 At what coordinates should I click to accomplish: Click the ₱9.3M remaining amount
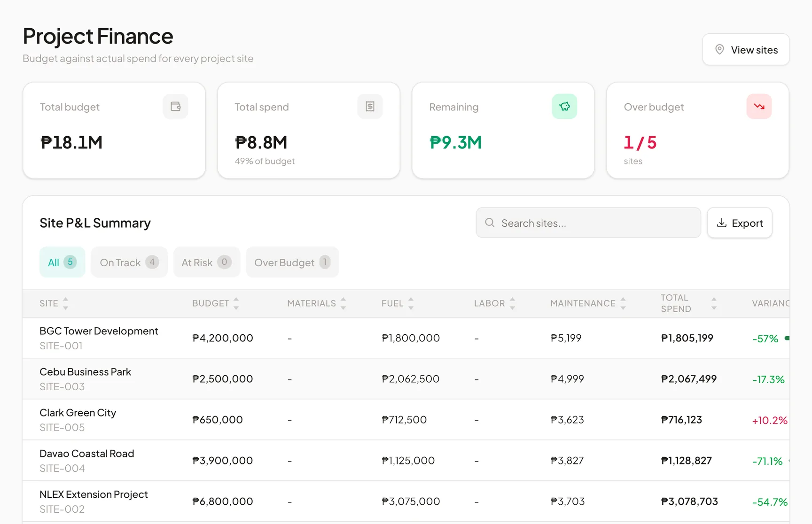456,142
